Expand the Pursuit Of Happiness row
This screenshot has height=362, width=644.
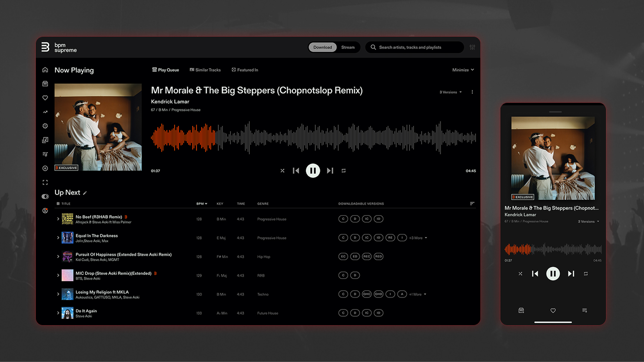coord(58,257)
